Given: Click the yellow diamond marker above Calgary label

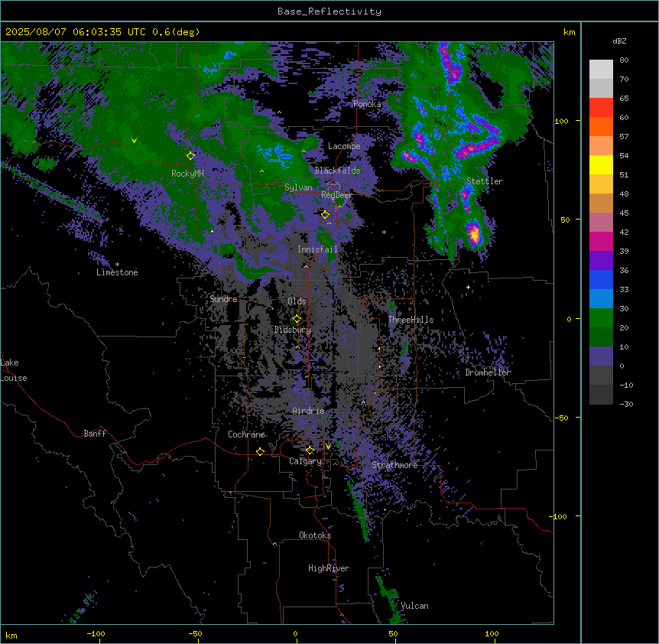Looking at the screenshot, I should 310,450.
